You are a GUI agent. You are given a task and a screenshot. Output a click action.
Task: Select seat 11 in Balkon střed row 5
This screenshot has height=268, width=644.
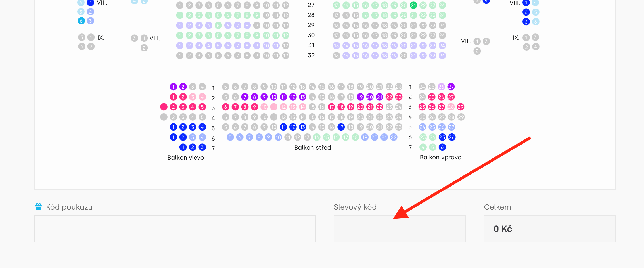[283, 127]
